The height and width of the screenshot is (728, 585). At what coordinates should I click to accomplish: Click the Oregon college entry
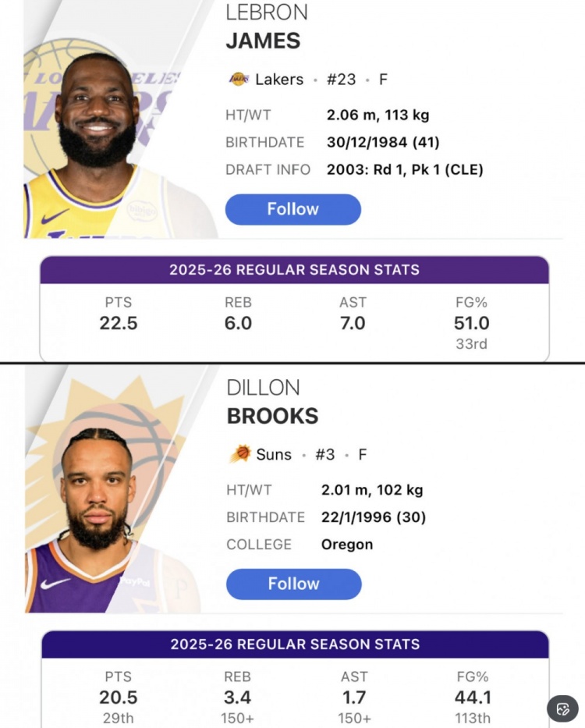tap(346, 545)
